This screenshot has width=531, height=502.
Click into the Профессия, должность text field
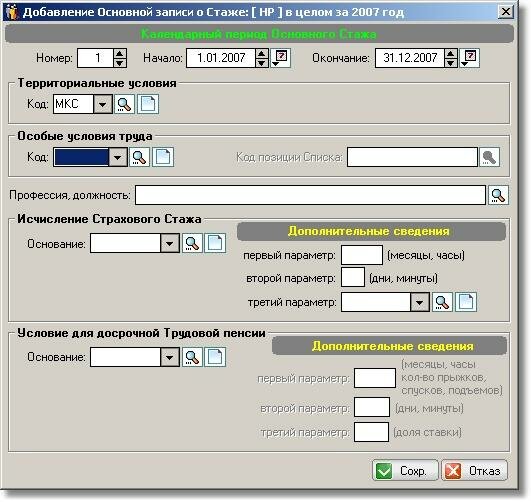tap(310, 195)
